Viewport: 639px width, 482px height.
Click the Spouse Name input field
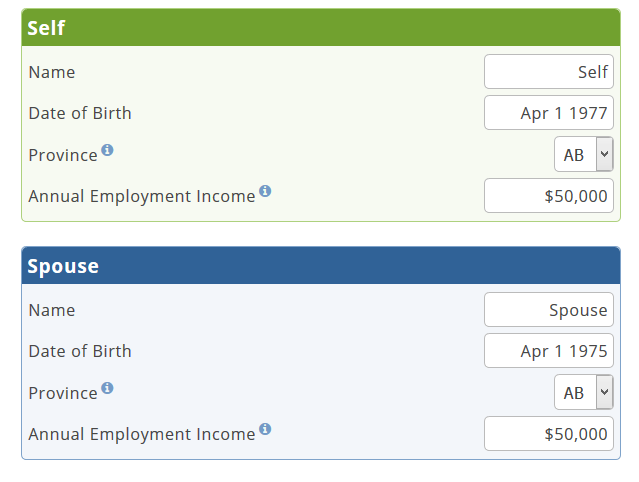tap(549, 310)
